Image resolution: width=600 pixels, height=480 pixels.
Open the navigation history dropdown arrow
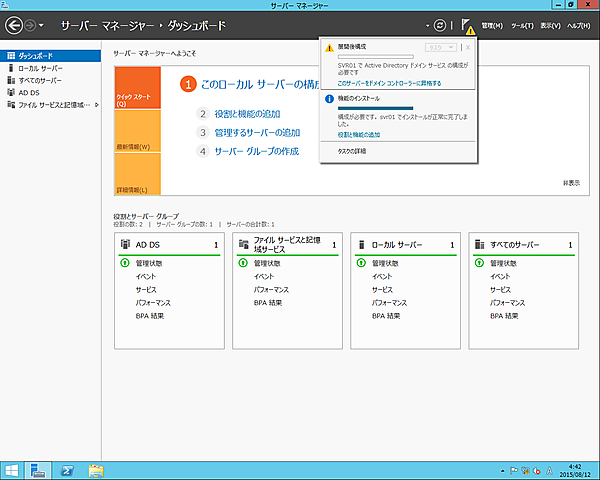click(x=41, y=24)
